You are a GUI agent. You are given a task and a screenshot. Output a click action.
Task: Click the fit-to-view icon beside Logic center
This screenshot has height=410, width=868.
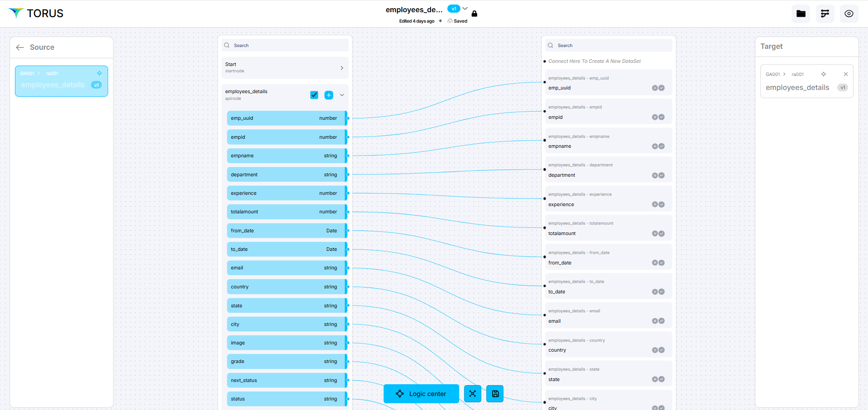pyautogui.click(x=472, y=394)
